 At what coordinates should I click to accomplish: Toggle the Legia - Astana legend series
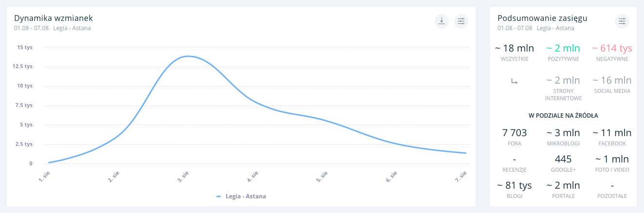[x=246, y=196]
